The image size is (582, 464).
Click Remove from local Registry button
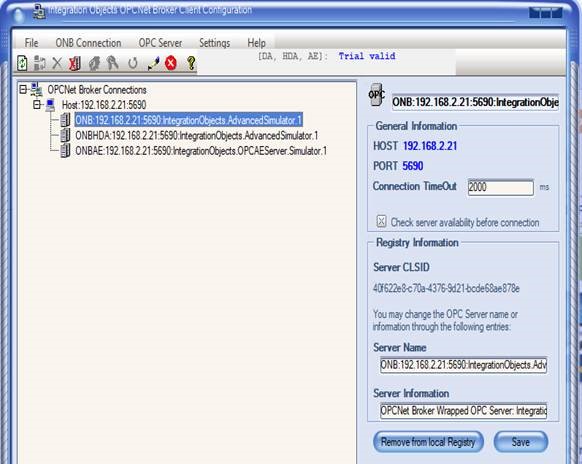tap(428, 442)
